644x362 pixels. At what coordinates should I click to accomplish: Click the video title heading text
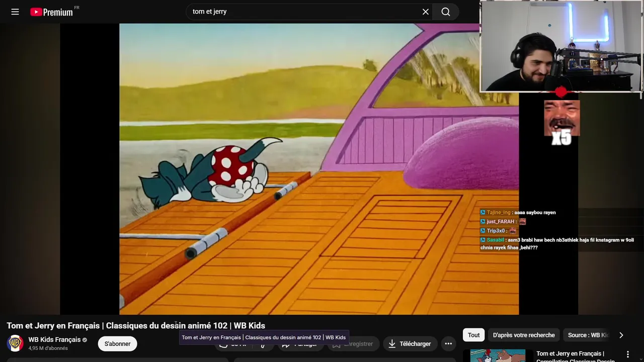(x=136, y=325)
